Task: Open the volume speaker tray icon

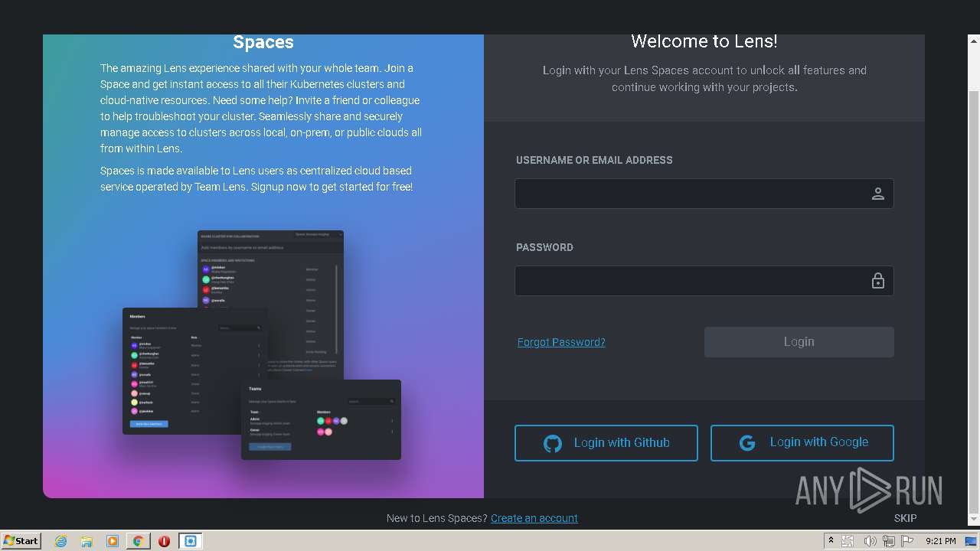Action: [x=870, y=541]
